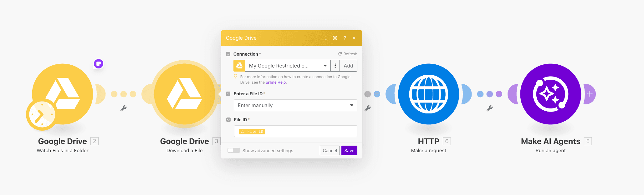Screen dimensions: 644x195
Task: Open the connection dropdown list
Action: pos(287,66)
